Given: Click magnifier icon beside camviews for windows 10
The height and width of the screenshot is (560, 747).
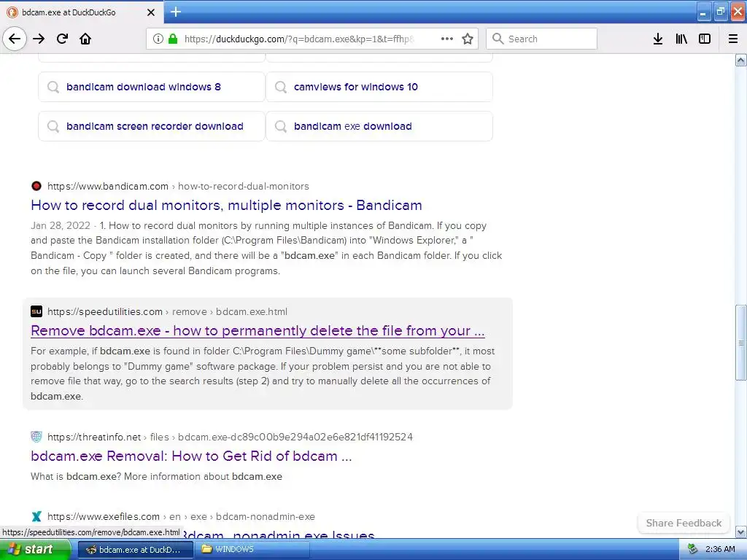Looking at the screenshot, I should tap(281, 87).
